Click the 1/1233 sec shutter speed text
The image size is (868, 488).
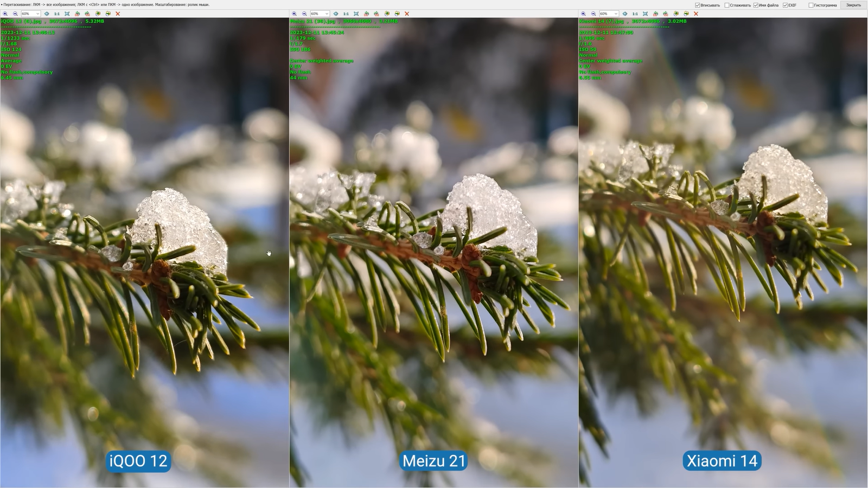15,38
